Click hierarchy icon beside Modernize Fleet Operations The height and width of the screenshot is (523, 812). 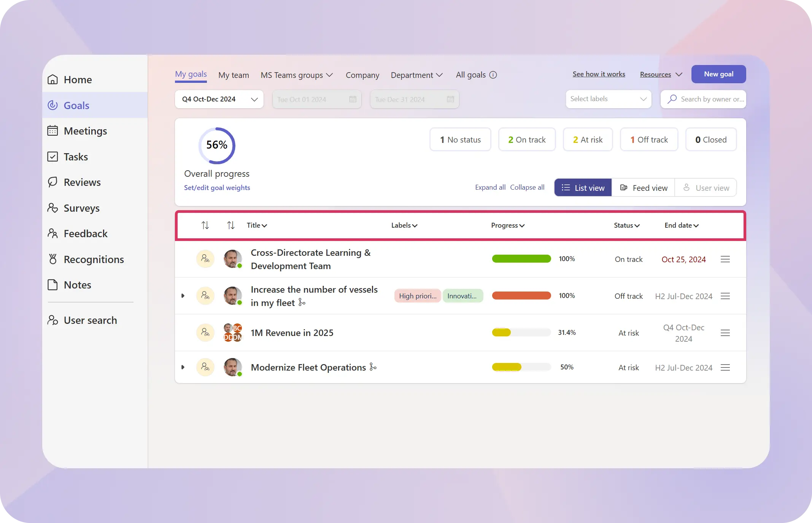pos(373,367)
